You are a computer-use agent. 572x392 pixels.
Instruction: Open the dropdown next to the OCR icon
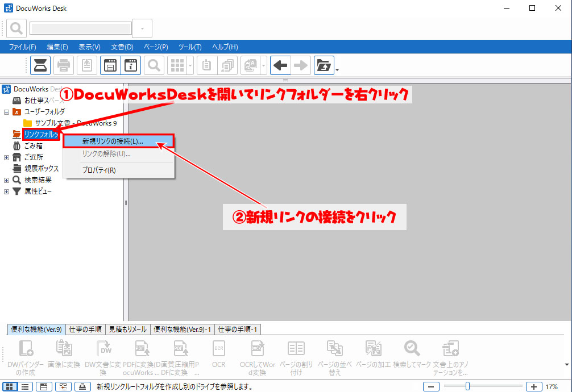click(263, 66)
